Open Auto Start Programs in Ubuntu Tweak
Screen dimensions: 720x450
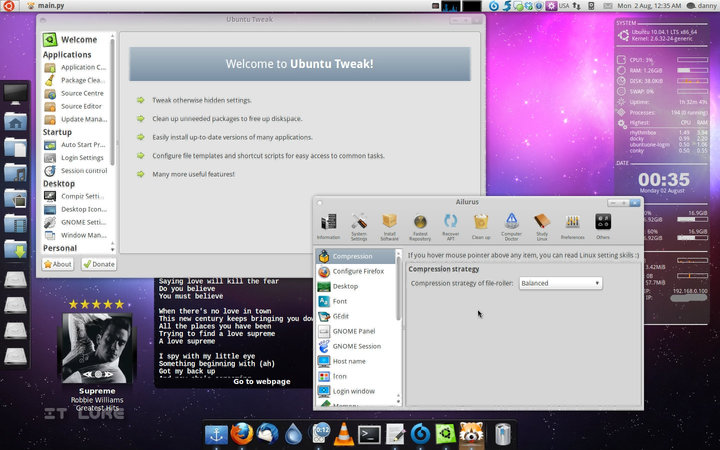click(x=76, y=145)
